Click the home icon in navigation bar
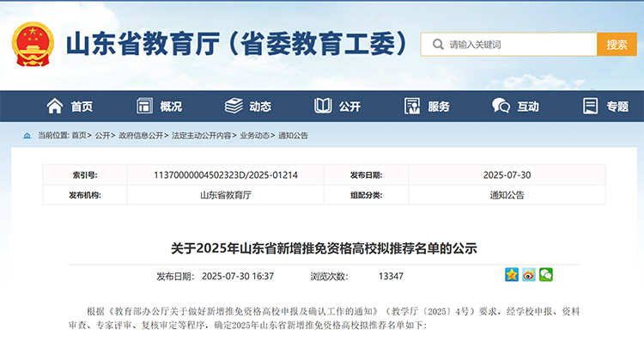This screenshot has height=342, width=644. [x=55, y=106]
